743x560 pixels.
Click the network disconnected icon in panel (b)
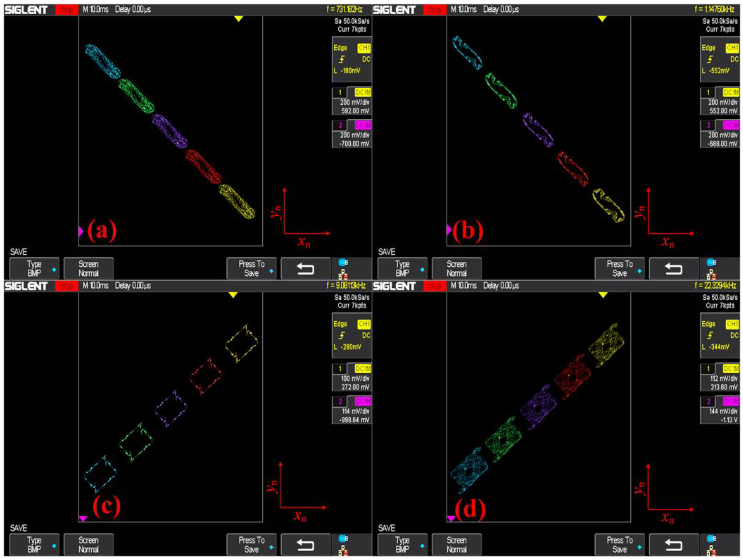click(x=711, y=274)
